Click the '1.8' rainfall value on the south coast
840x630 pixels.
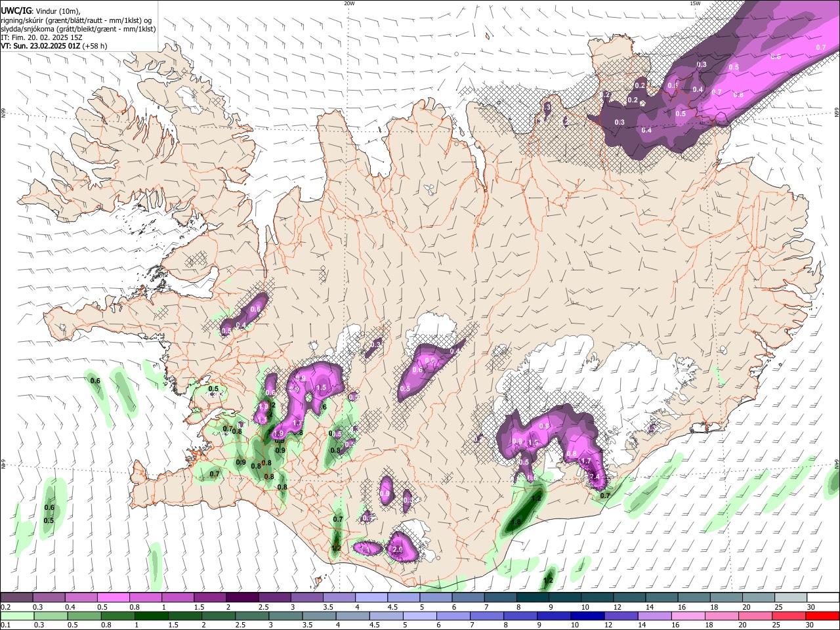516,522
